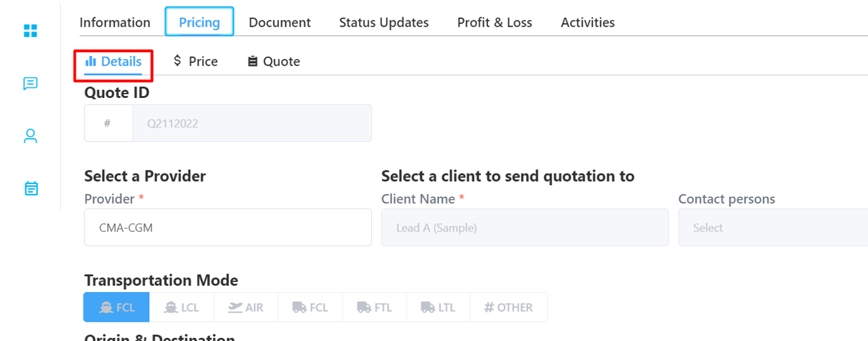This screenshot has height=341, width=868.
Task: Select FCL truck transportation mode
Action: (310, 307)
